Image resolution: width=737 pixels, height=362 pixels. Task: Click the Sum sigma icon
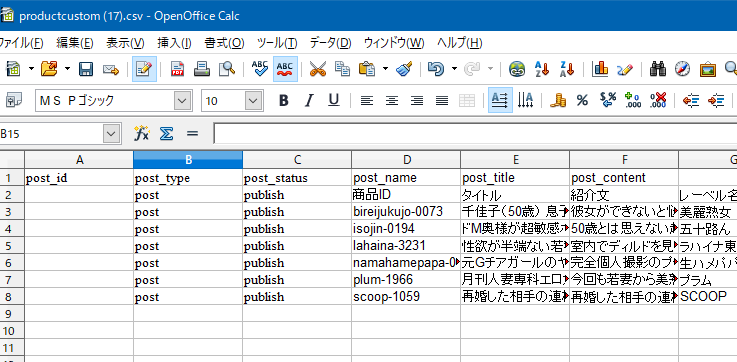point(166,134)
